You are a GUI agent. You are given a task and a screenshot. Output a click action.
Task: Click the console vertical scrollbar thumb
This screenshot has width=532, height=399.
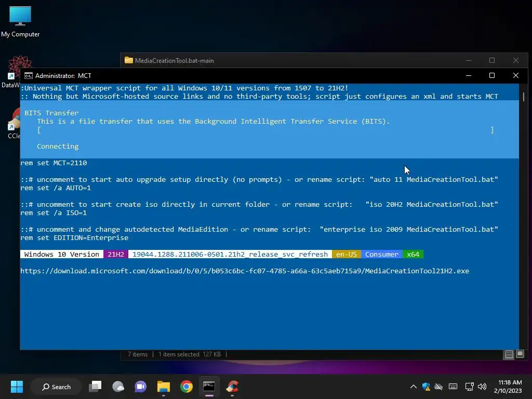click(524, 96)
